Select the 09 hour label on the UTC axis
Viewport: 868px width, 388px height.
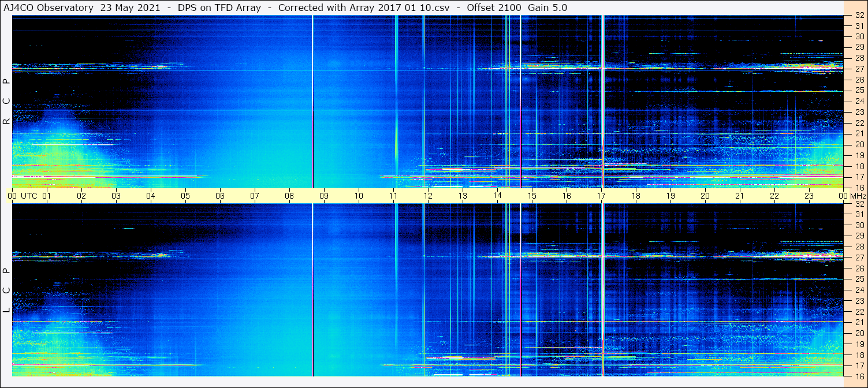click(324, 196)
